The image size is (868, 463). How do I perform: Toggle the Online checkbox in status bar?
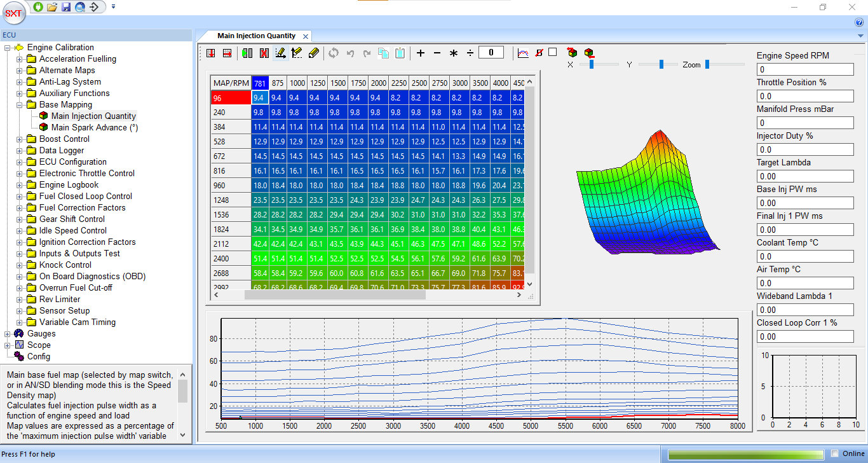pos(835,453)
